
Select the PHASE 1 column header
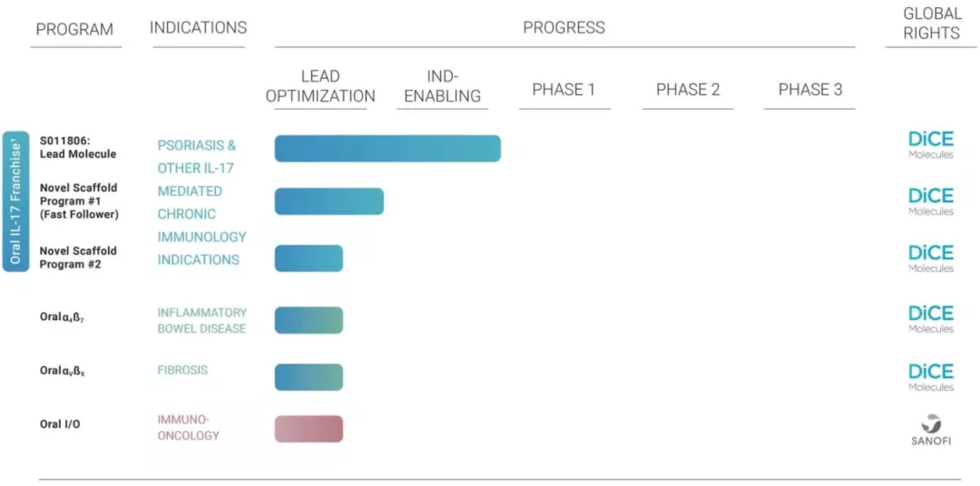(563, 90)
